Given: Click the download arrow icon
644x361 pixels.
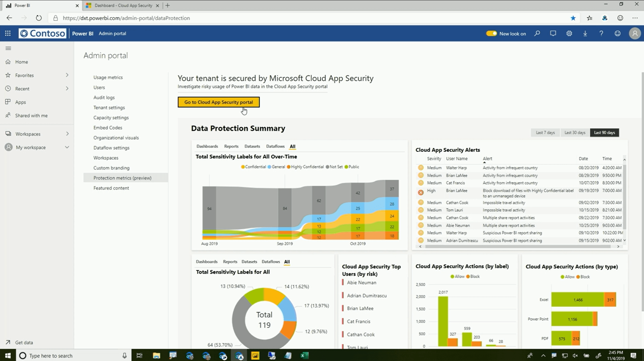Looking at the screenshot, I should (x=585, y=33).
